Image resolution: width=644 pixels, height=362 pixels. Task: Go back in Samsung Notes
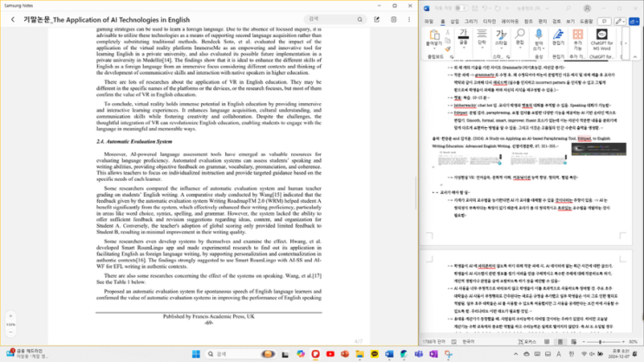(x=13, y=19)
